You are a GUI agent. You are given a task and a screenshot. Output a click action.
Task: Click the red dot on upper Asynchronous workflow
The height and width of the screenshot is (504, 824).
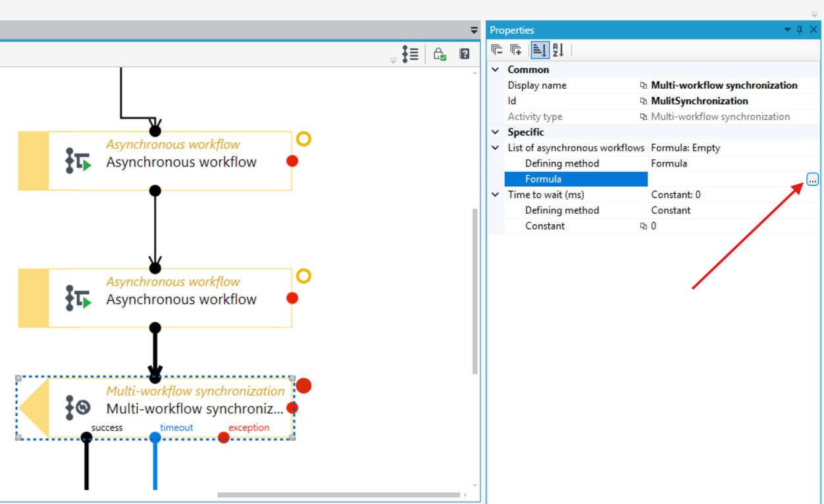click(292, 161)
